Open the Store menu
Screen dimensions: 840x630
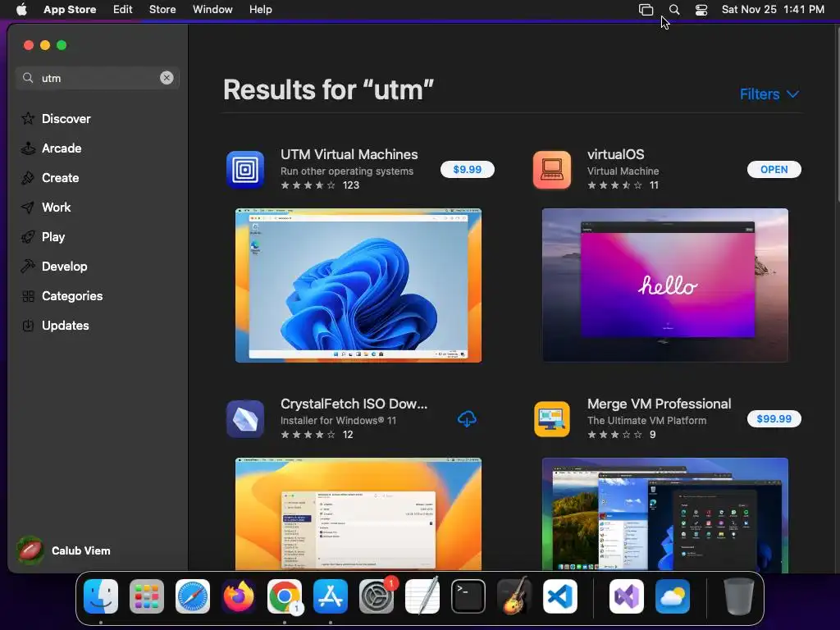pyautogui.click(x=162, y=10)
